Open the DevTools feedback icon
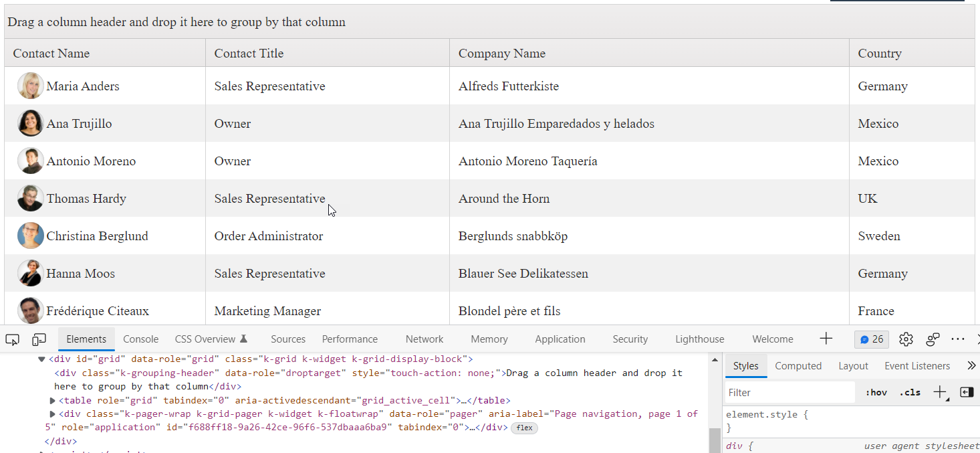This screenshot has width=980, height=453. 933,339
